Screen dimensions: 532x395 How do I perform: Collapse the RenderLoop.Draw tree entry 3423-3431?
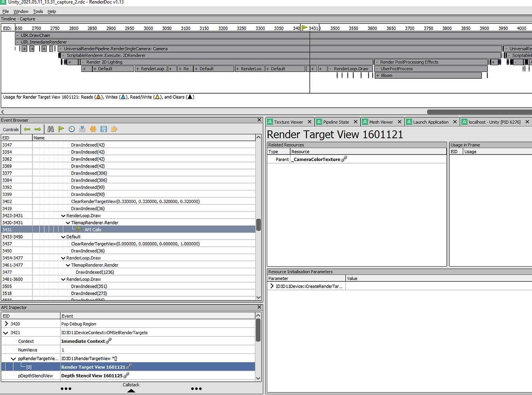click(63, 215)
